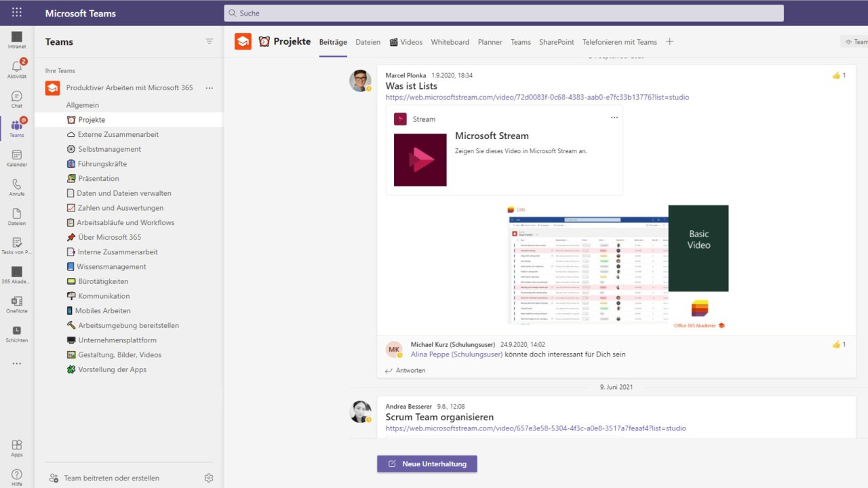Open the app launcher waffle icon
This screenshot has width=868, height=488.
(x=17, y=13)
